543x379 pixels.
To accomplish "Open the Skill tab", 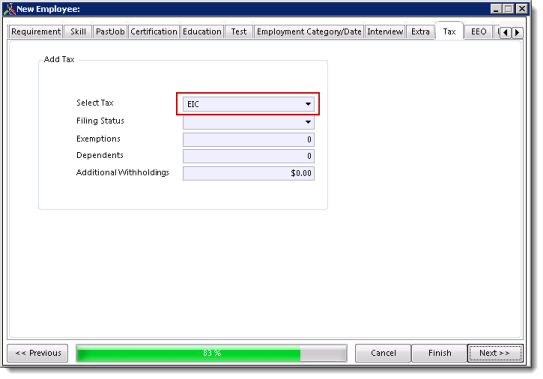I will click(x=78, y=32).
